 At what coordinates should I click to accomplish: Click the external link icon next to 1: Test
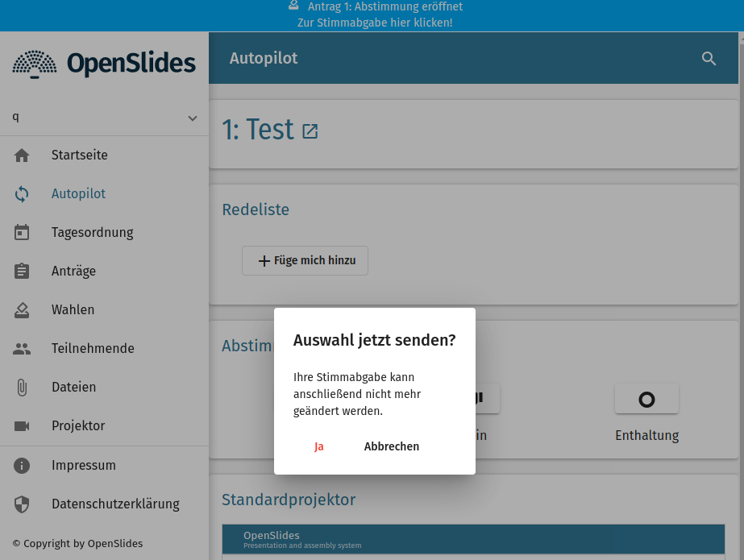(x=310, y=130)
